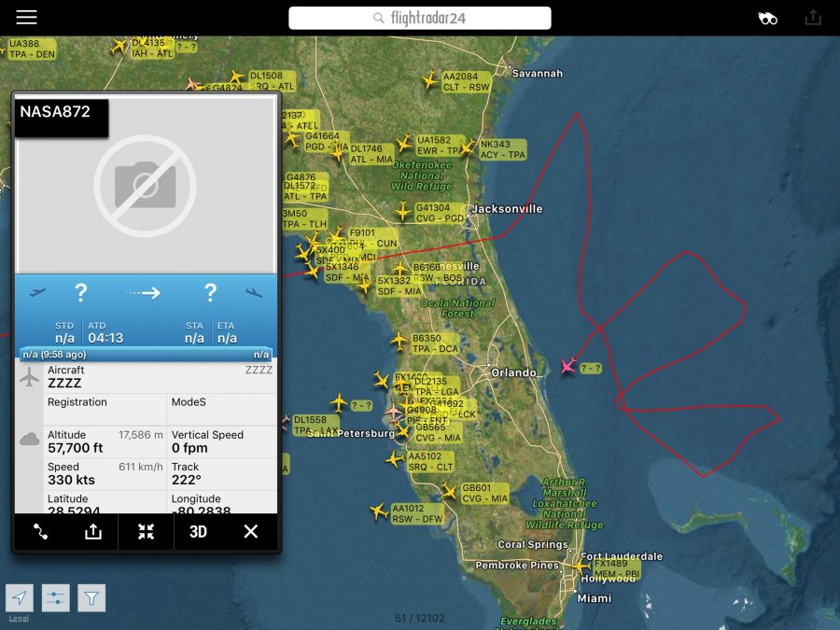Collapse the flight details panel

146,531
